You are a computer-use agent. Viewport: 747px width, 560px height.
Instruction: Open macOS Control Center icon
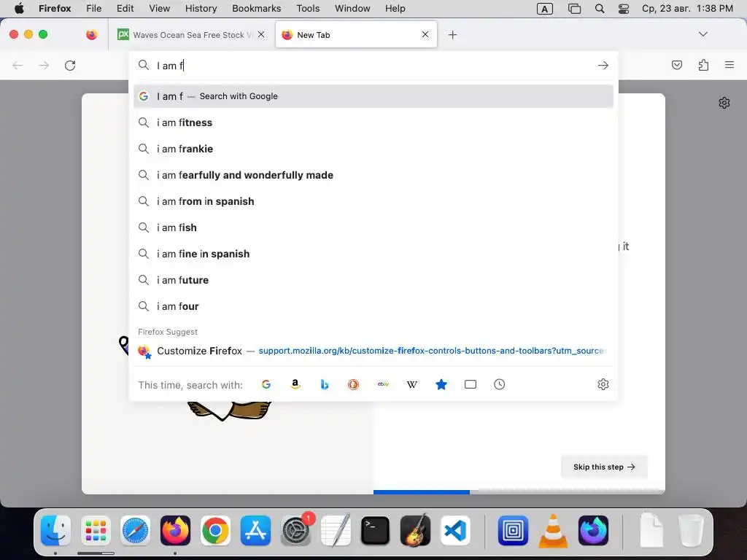(x=624, y=9)
